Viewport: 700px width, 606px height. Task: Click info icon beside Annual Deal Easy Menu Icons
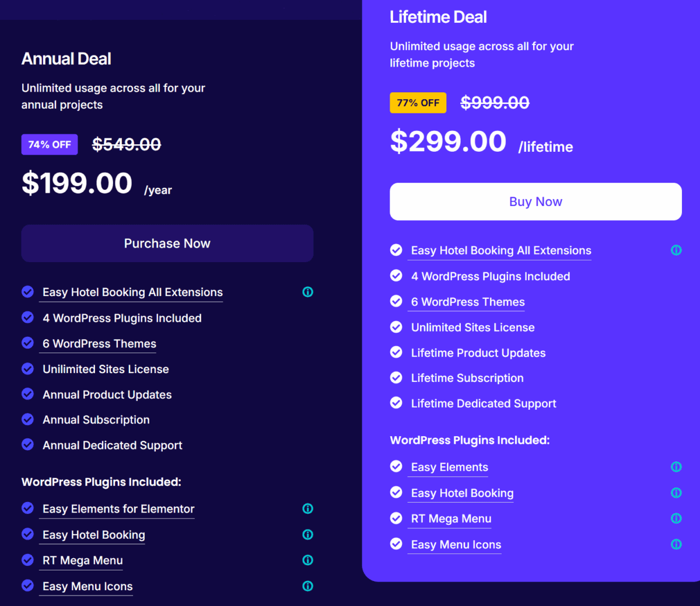(x=308, y=586)
